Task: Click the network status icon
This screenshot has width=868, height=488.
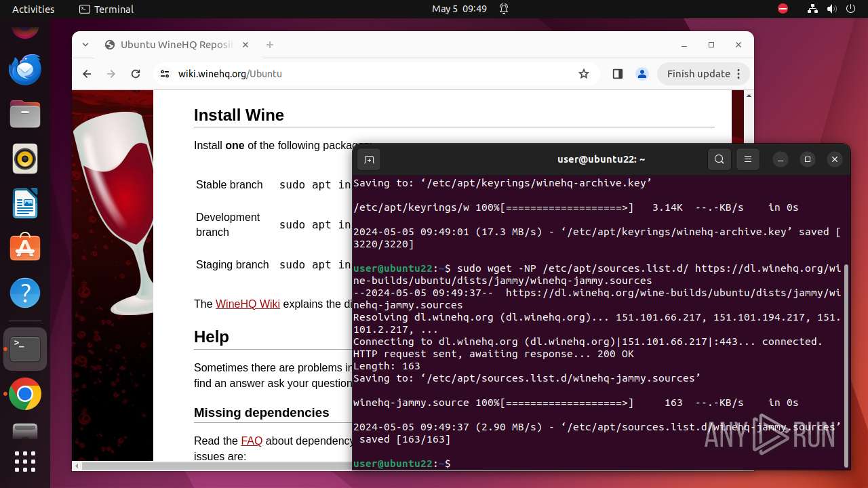Action: pos(813,9)
